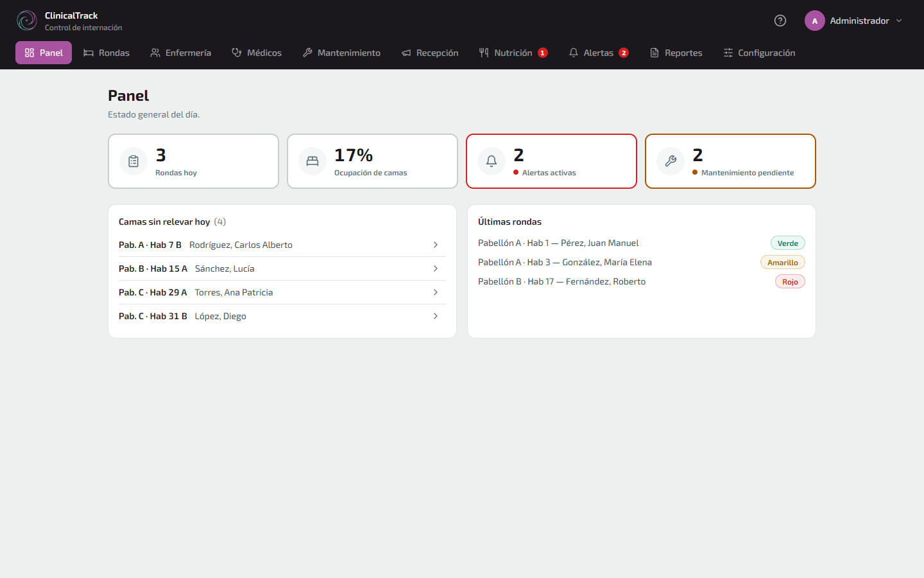Select round Pabellón A Hab 3 González
924x578 pixels.
(x=642, y=262)
